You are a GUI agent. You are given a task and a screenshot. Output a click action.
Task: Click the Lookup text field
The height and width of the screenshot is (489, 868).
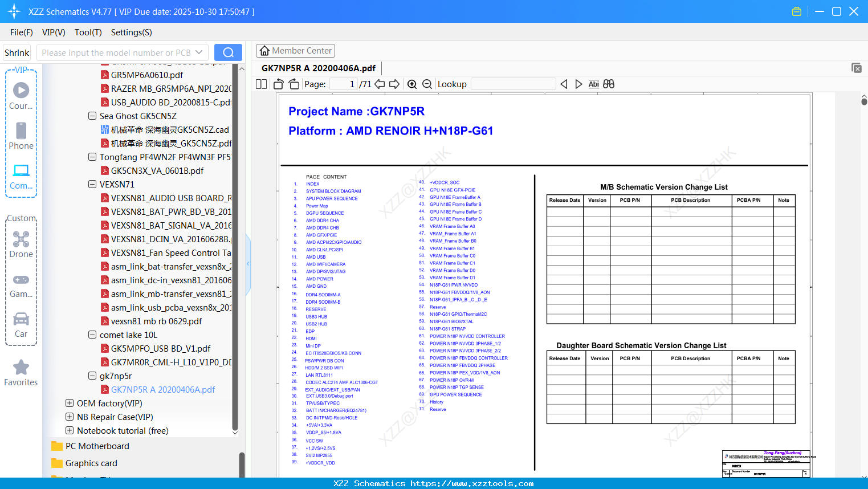pos(514,84)
